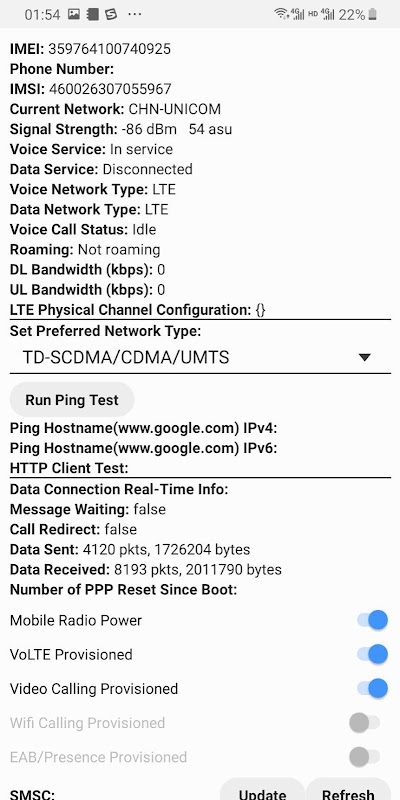
Task: Toggle the Wifi Calling Provisioned switch
Action: tap(365, 722)
